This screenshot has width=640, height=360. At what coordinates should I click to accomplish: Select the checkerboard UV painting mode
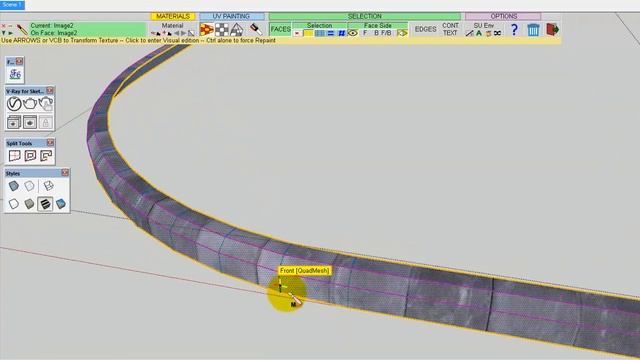[x=222, y=29]
